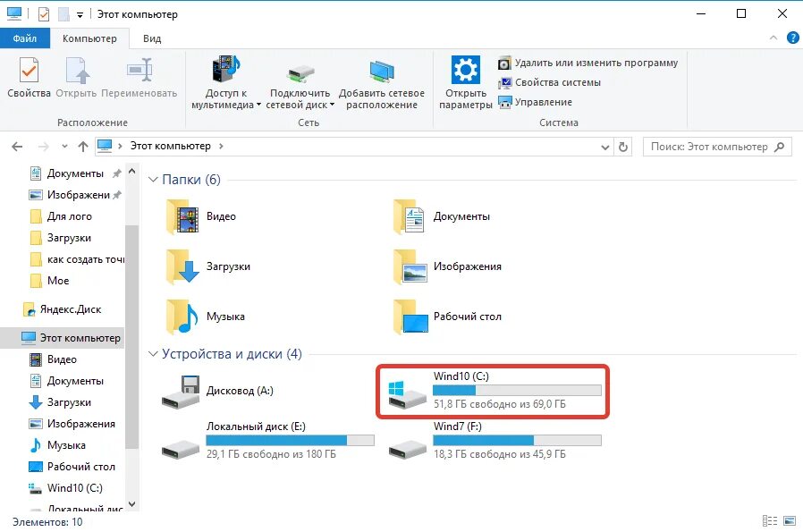Select the Загрузки folder in main pane
Image resolution: width=803 pixels, height=532 pixels.
(208, 266)
